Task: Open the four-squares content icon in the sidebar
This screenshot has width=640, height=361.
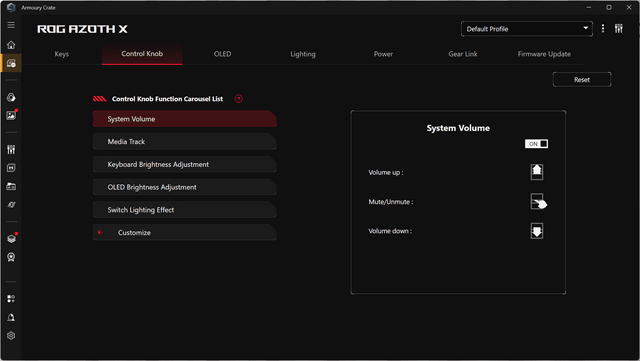Action: [x=11, y=299]
